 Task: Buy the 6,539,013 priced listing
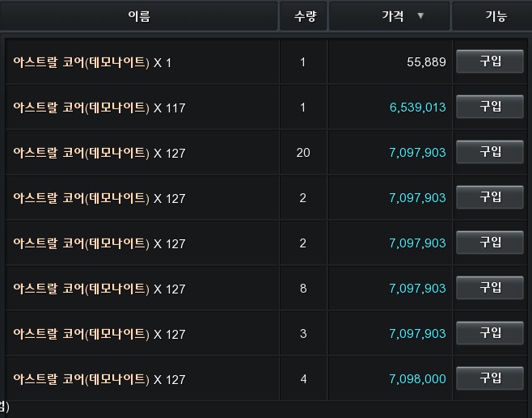pos(490,107)
